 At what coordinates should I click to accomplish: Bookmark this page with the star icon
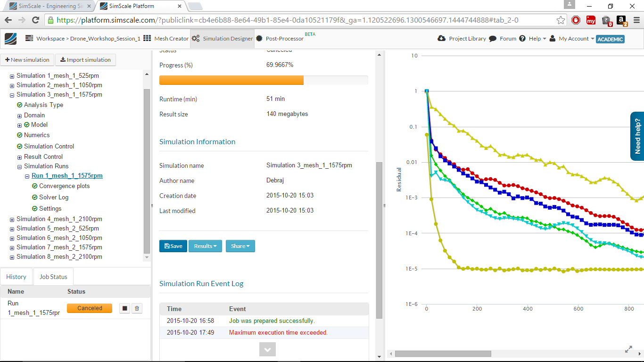click(561, 20)
